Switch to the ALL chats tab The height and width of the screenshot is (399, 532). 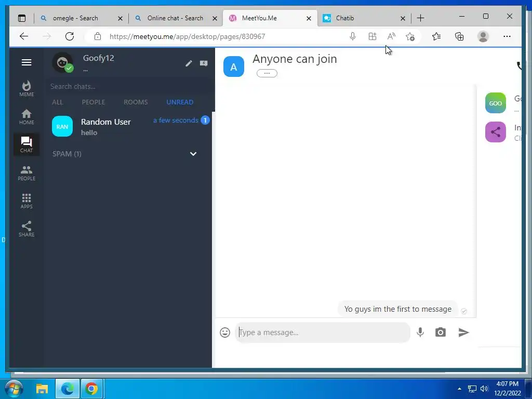(x=57, y=102)
